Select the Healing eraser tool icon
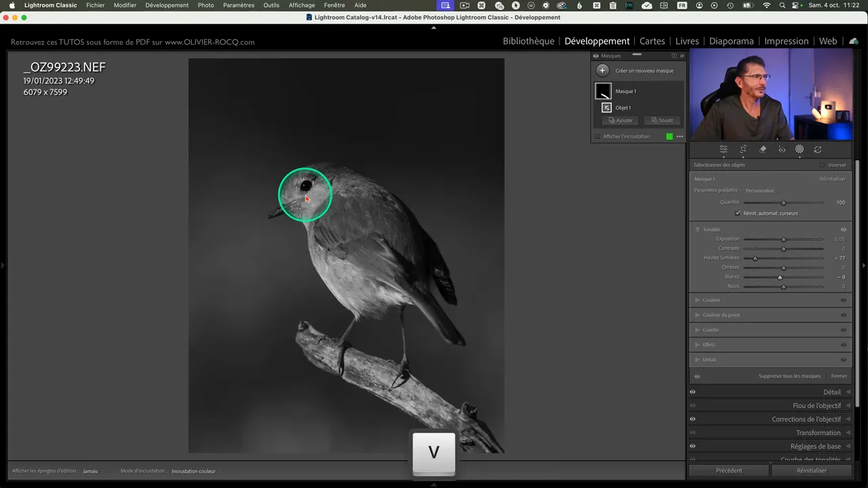Viewport: 868px width, 488px height. tap(762, 150)
